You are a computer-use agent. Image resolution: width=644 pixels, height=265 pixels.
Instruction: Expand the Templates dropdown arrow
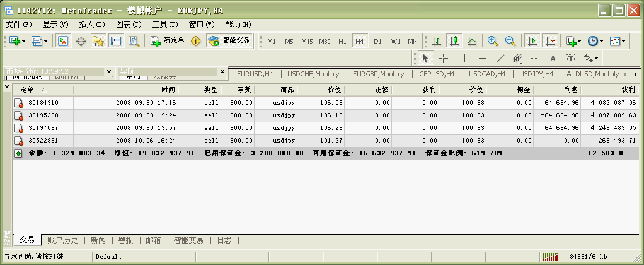coord(623,42)
